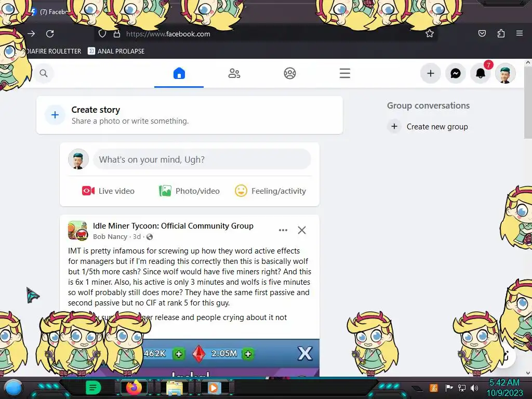Reload the Facebook page

click(x=50, y=34)
